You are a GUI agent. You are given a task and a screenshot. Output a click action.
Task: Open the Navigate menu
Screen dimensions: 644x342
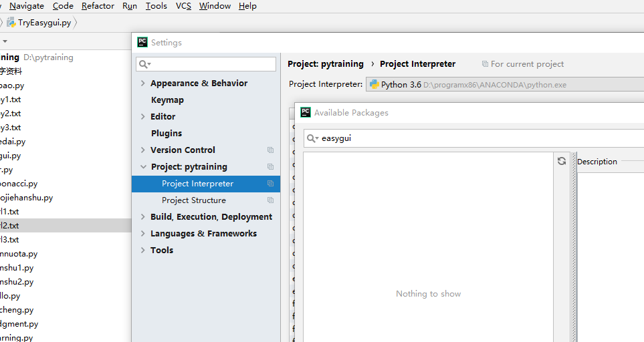point(26,6)
